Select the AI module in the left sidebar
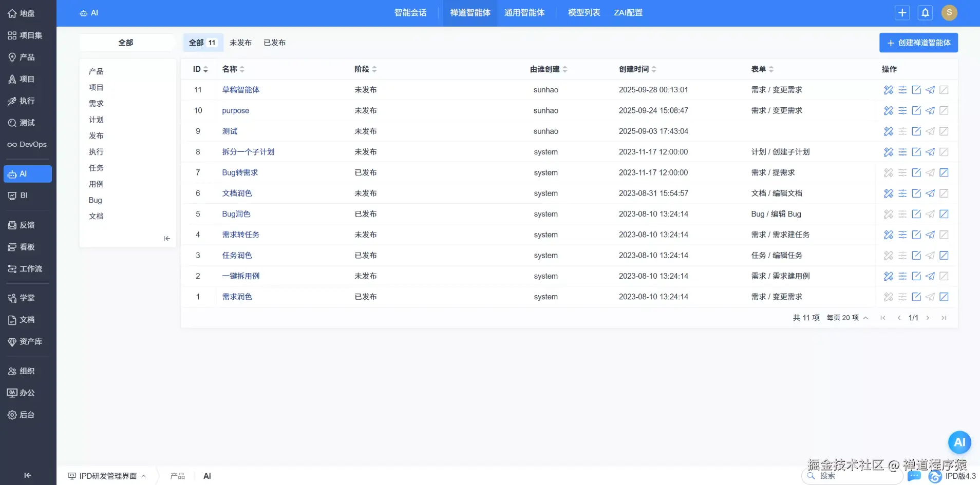 (x=28, y=173)
